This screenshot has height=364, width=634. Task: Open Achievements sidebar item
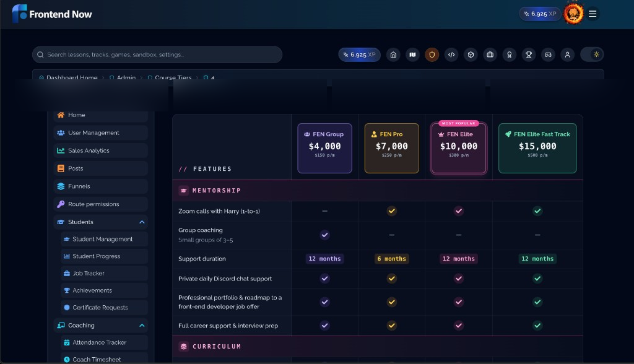coord(104,290)
